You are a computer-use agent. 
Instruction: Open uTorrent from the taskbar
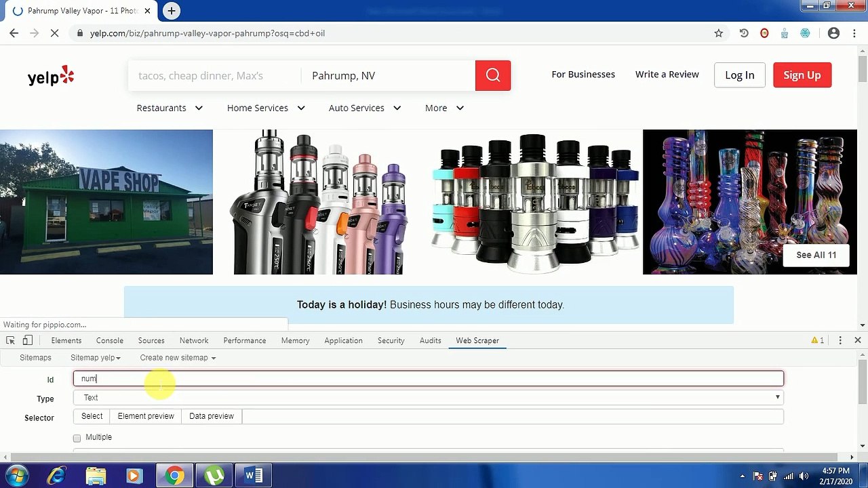pos(214,476)
